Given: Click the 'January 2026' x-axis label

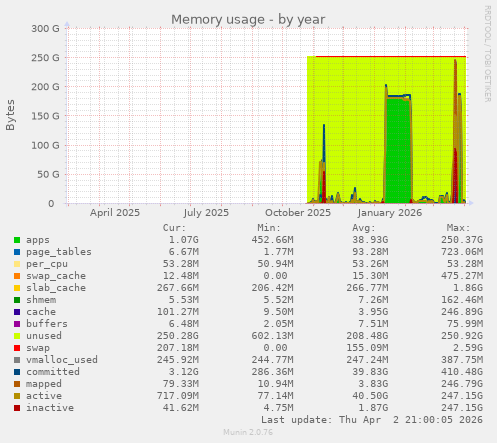Looking at the screenshot, I should click(x=390, y=213).
